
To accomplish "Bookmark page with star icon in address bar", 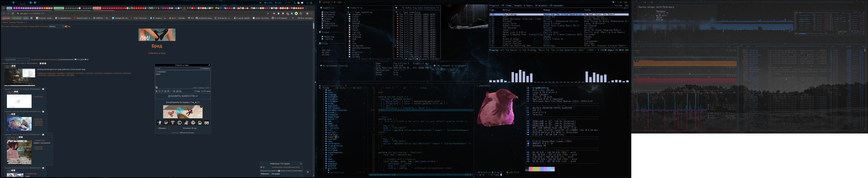I will pyautogui.click(x=268, y=13).
